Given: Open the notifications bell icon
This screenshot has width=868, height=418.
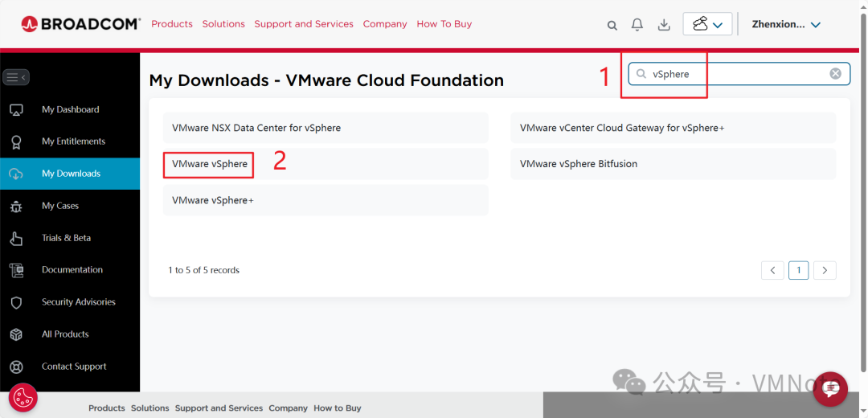Looking at the screenshot, I should [637, 24].
